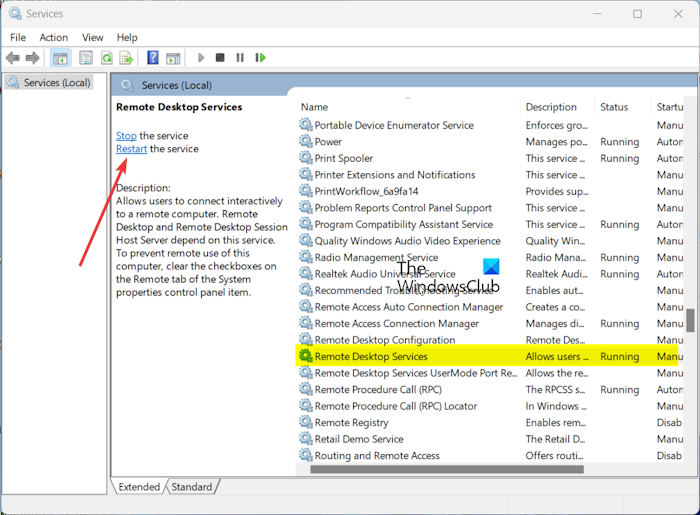Click gear icon beside Remote Access Connection Manager

tap(306, 323)
